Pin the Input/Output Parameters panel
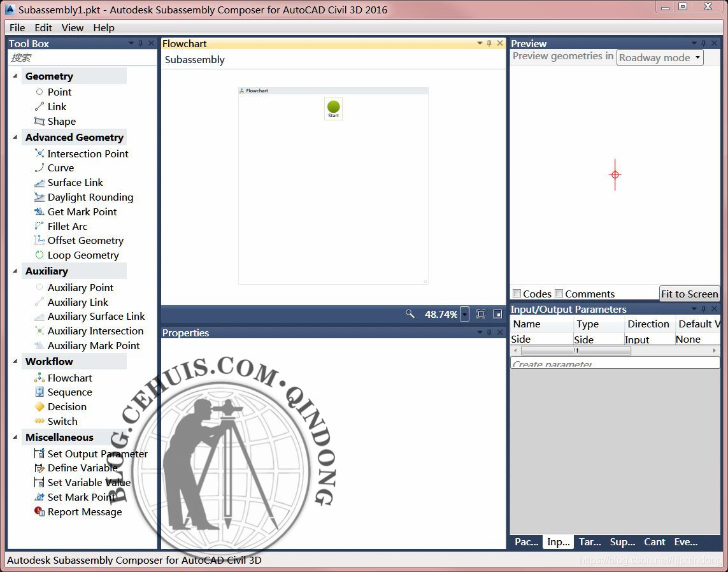Viewport: 728px width, 572px height. (x=703, y=309)
